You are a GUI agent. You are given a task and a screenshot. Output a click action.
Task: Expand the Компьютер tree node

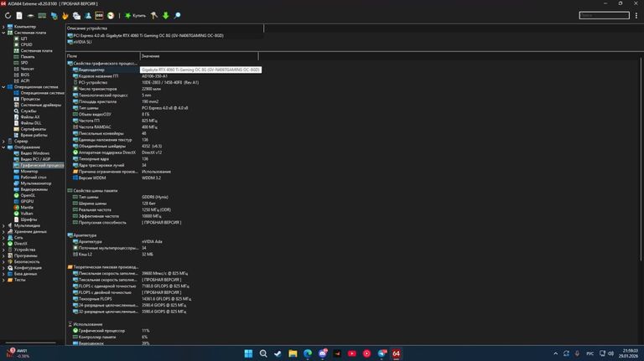pyautogui.click(x=3, y=27)
